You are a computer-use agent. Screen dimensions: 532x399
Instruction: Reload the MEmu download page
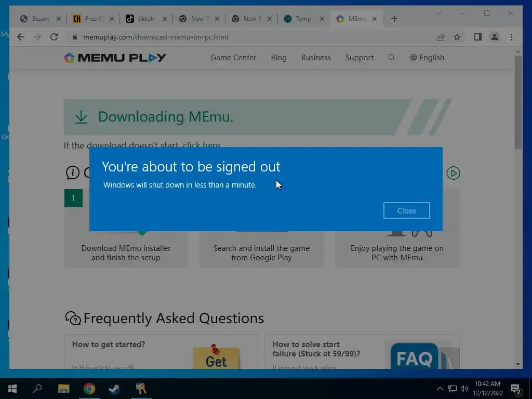(x=54, y=37)
